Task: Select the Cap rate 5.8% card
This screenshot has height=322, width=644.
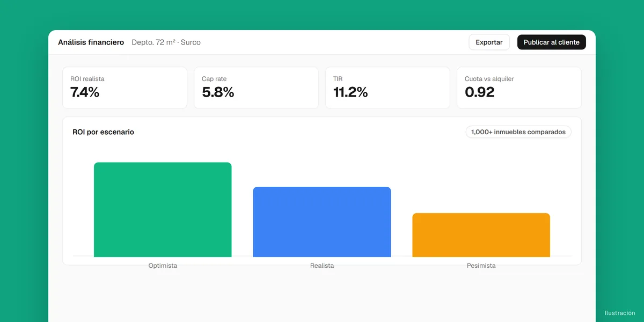Action: point(257,87)
